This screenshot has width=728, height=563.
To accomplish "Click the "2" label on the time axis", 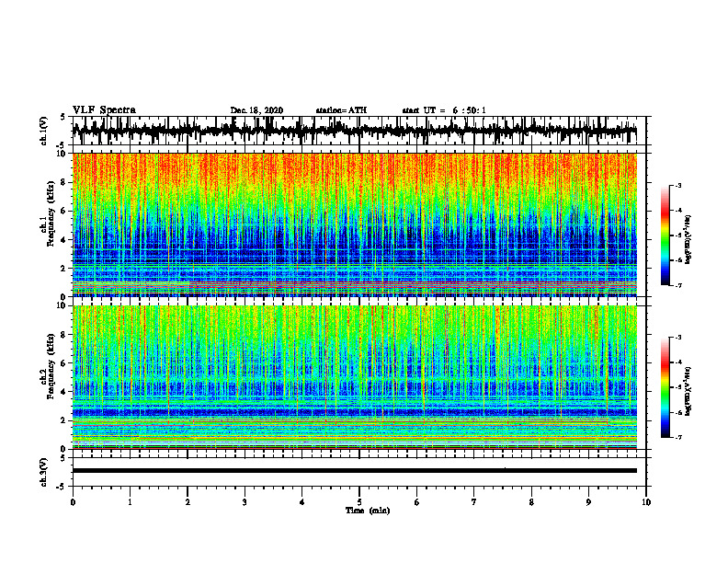I will coord(188,502).
